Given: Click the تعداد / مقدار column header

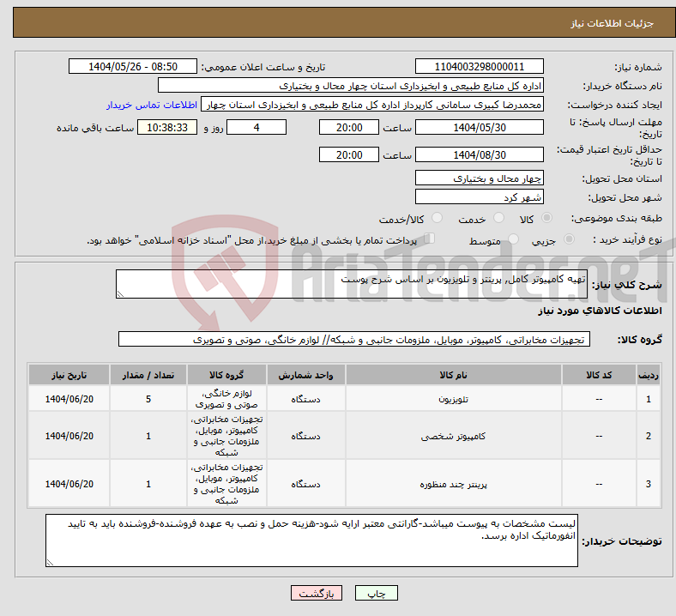Looking at the screenshot, I should 148,375.
